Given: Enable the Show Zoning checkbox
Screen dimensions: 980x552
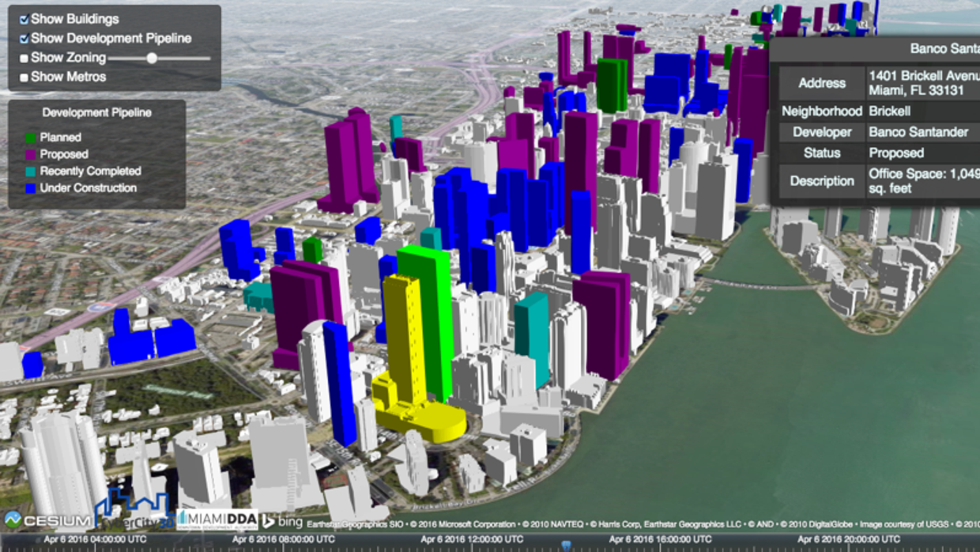Looking at the screenshot, I should [x=23, y=59].
